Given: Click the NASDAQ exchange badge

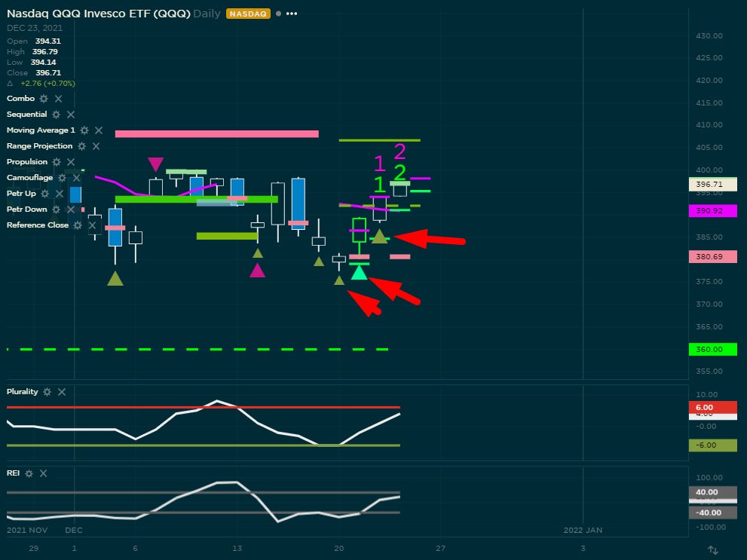Looking at the screenshot, I should point(248,14).
